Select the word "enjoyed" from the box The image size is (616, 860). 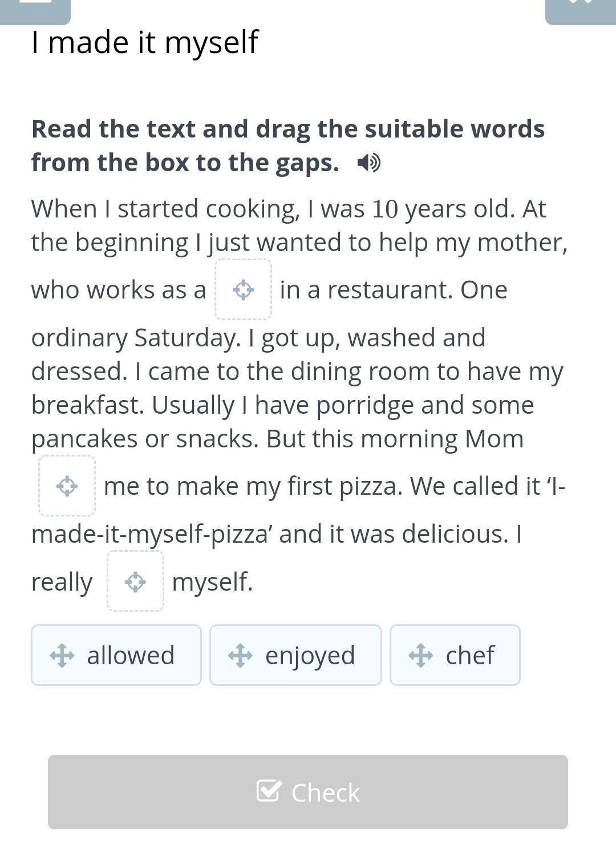tap(310, 656)
